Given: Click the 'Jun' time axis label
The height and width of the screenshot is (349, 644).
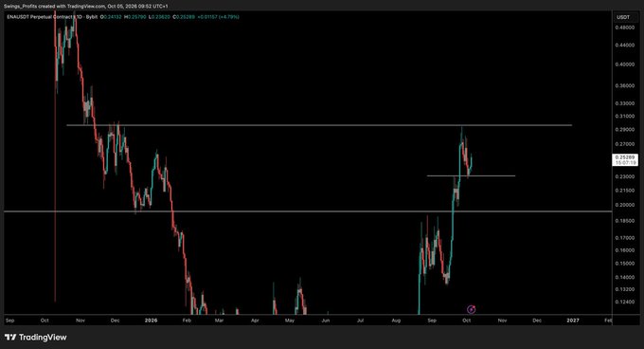Looking at the screenshot, I should click(326, 321).
